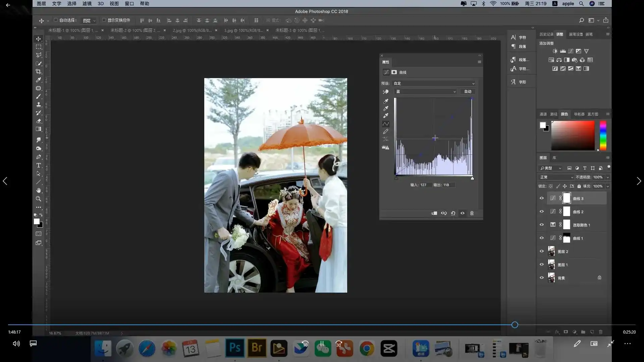Pick a color from the hue spectrum strip
644x362 pixels.
point(603,136)
